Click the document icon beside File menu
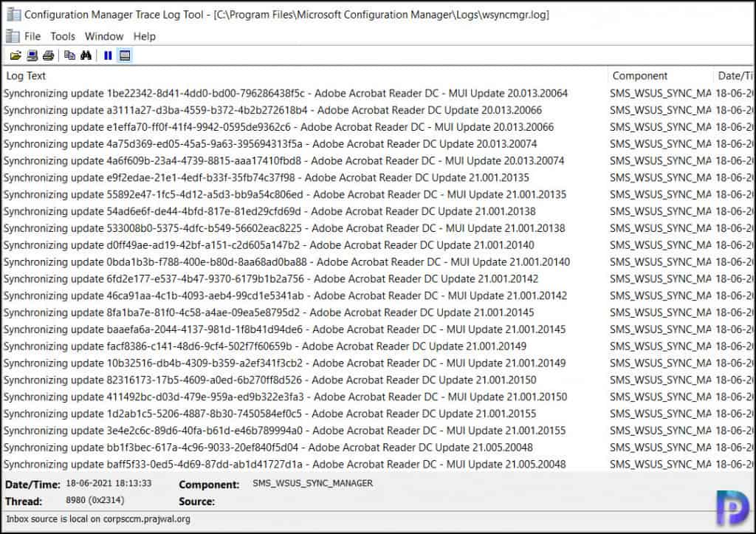The image size is (756, 534). (x=13, y=36)
